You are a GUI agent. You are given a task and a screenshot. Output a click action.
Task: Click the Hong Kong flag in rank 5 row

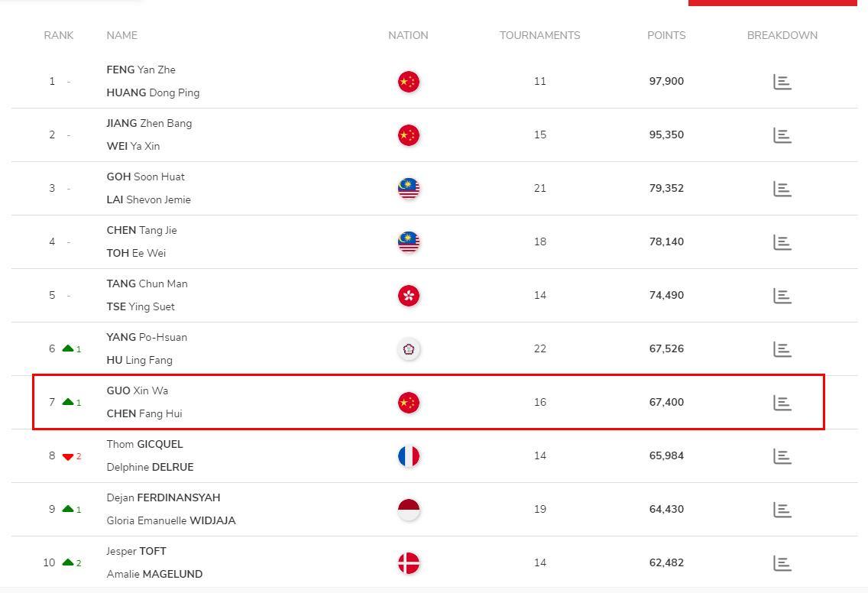point(409,295)
